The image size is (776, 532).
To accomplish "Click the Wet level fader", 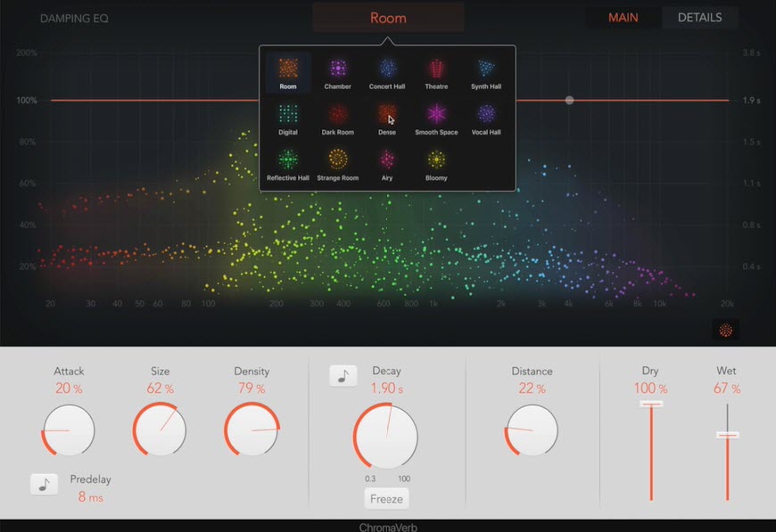I will click(x=727, y=435).
